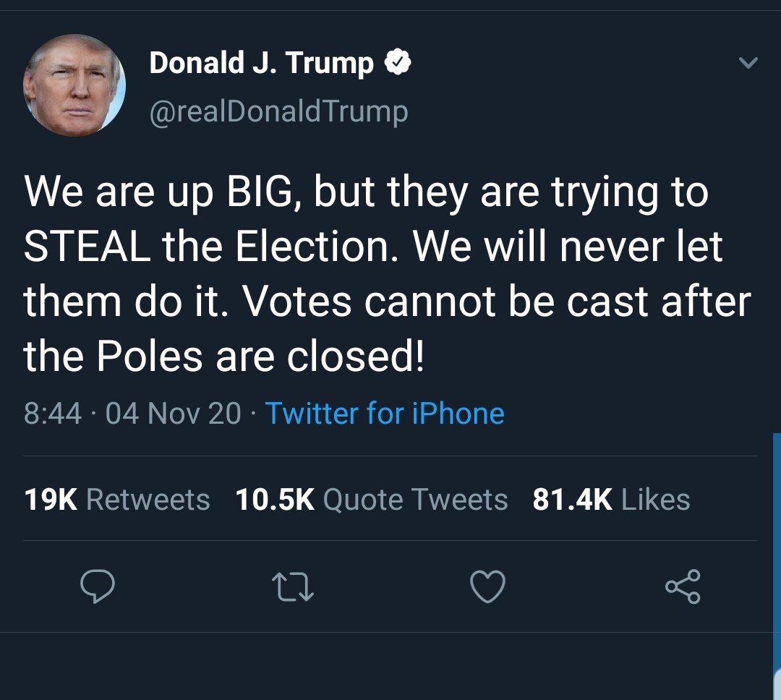Click the blue verified checkmark badge
Image resolution: width=781 pixels, height=700 pixels.
pyautogui.click(x=398, y=64)
